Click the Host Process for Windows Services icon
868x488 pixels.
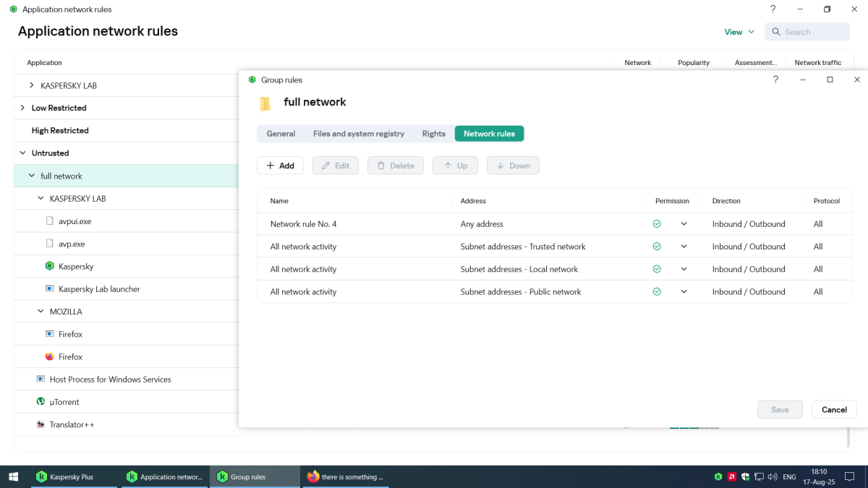tap(41, 379)
